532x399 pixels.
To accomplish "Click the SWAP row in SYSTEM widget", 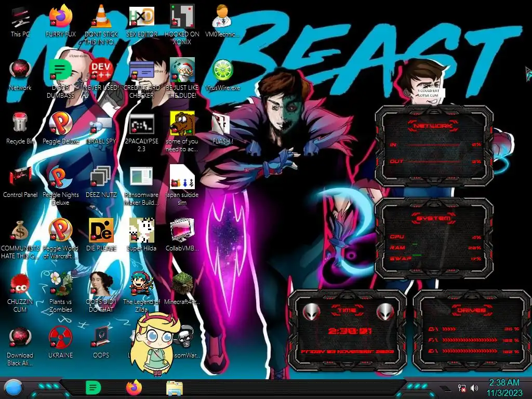I will pos(435,259).
